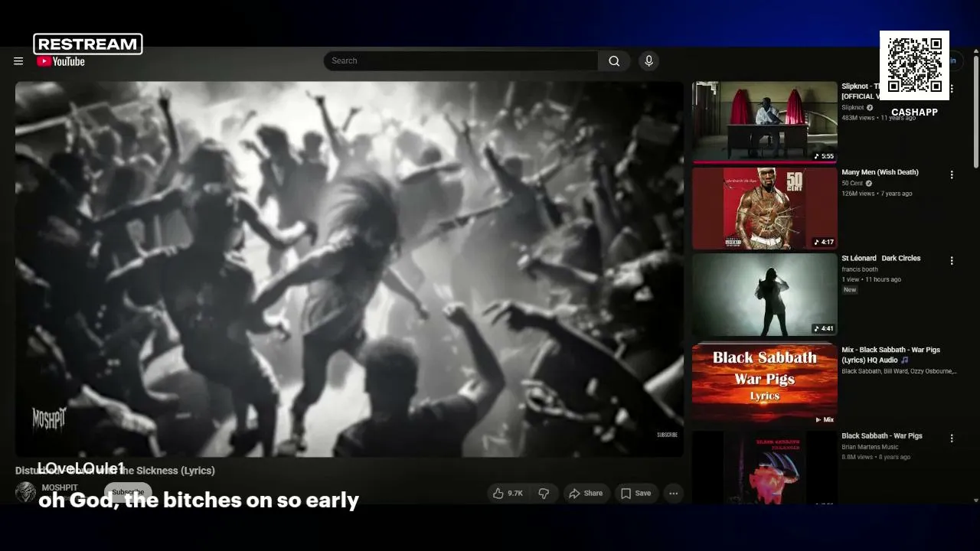Click the main video player
980x551 pixels.
[349, 269]
